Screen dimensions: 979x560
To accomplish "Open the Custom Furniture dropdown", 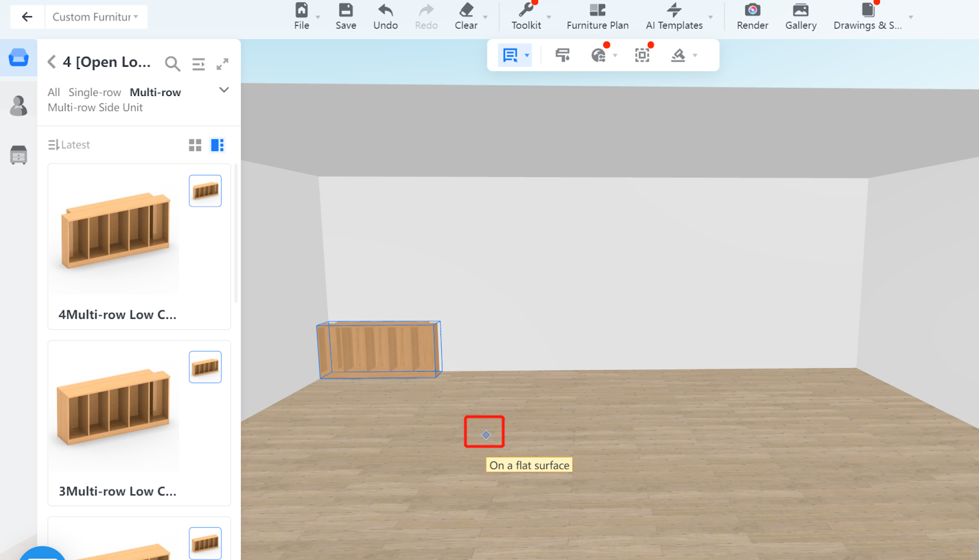I will [x=95, y=17].
